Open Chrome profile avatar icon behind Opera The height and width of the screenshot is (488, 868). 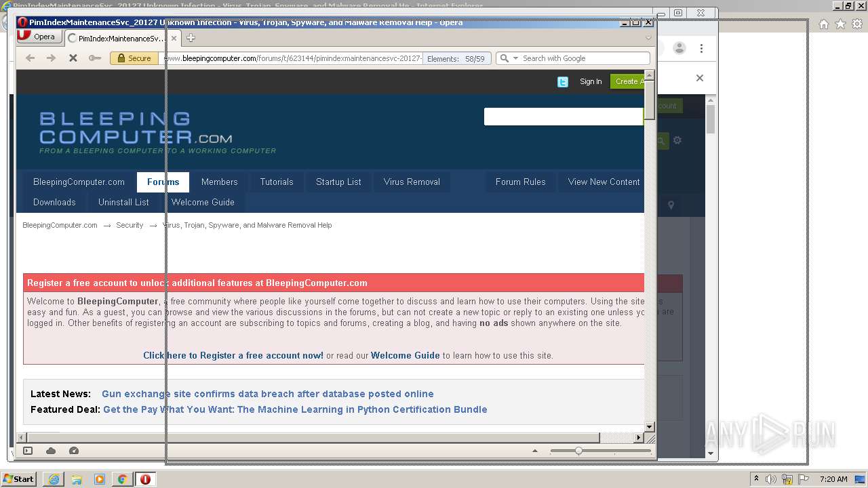(x=679, y=48)
